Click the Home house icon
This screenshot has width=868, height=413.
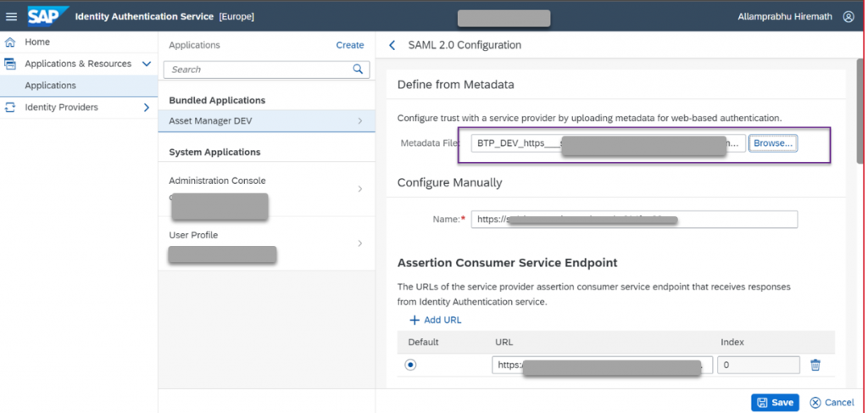[x=10, y=42]
